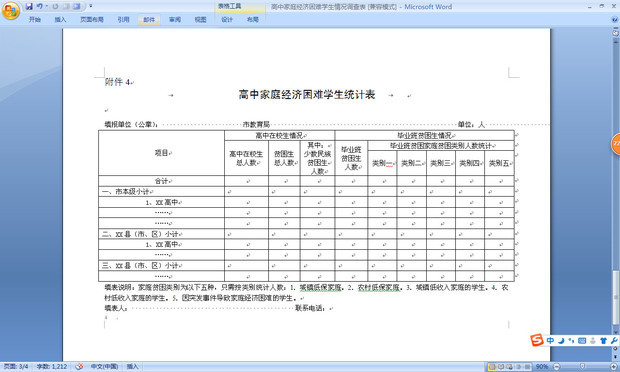Open the round Office Button menu
Viewport: 620px width, 372px height.
click(11, 10)
